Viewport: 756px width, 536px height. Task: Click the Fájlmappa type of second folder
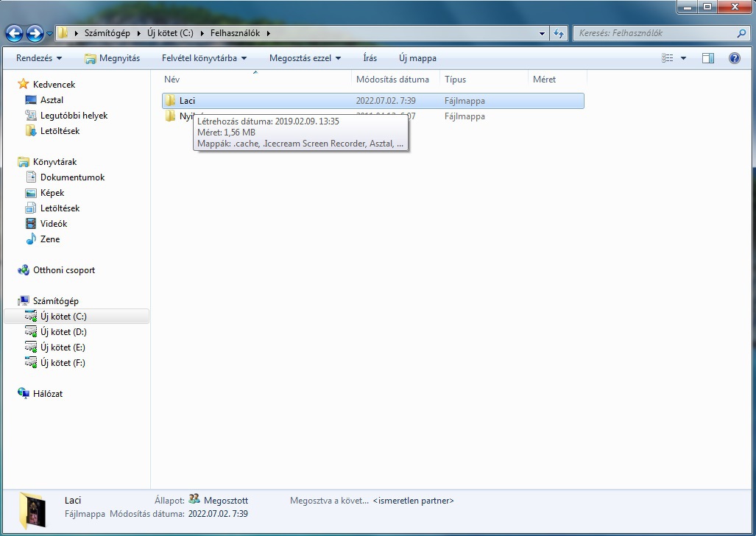point(464,116)
